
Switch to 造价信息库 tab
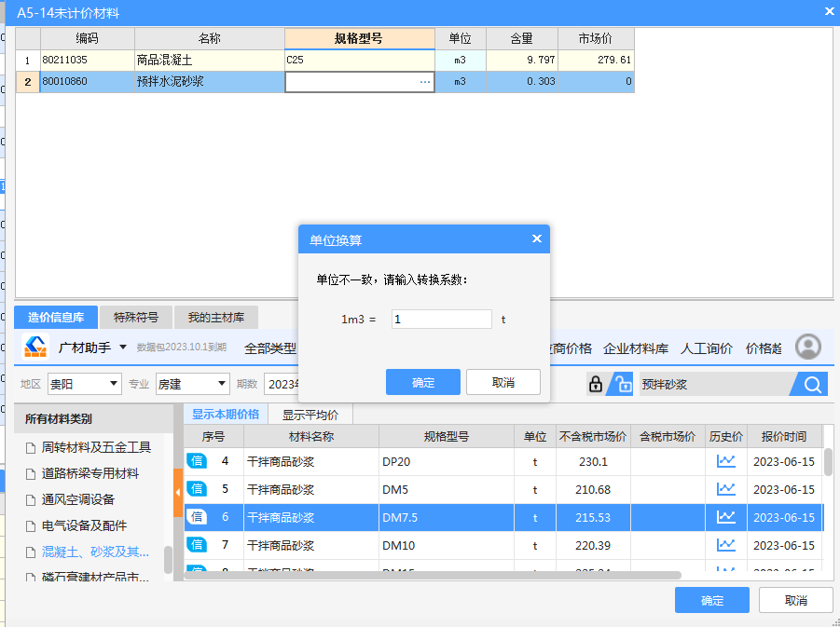56,318
